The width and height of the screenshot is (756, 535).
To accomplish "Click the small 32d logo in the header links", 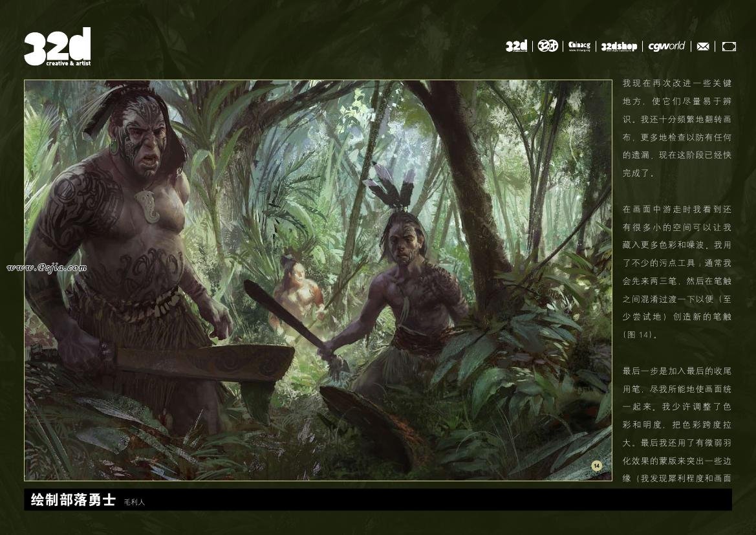I will point(516,47).
